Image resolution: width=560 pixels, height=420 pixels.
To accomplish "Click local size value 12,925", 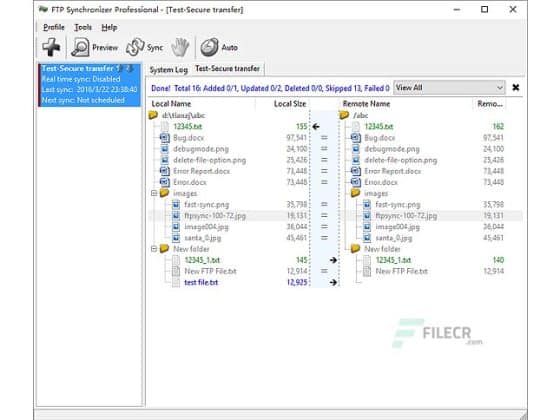I will click(297, 282).
